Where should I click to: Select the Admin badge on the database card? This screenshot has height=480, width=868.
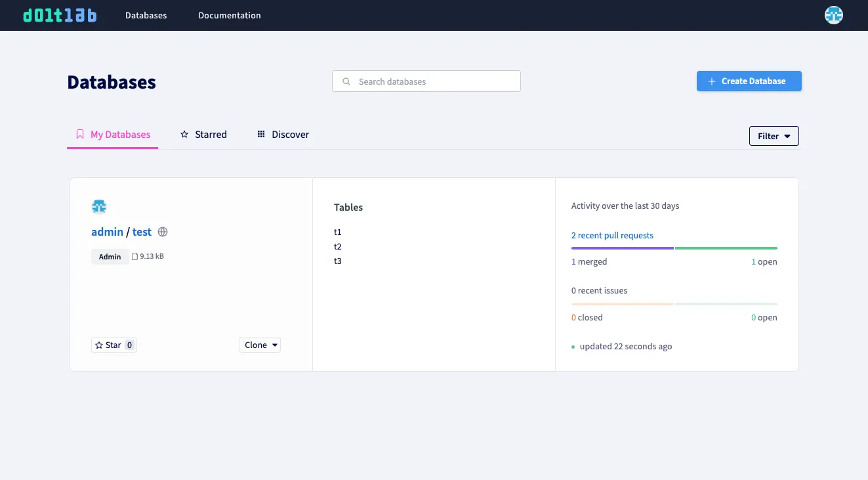pyautogui.click(x=110, y=256)
